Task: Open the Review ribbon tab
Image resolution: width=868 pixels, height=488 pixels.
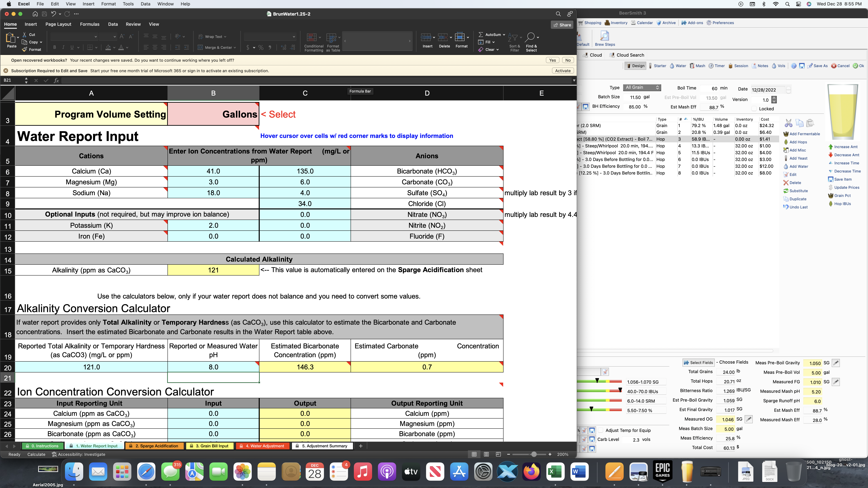Action: pyautogui.click(x=133, y=24)
